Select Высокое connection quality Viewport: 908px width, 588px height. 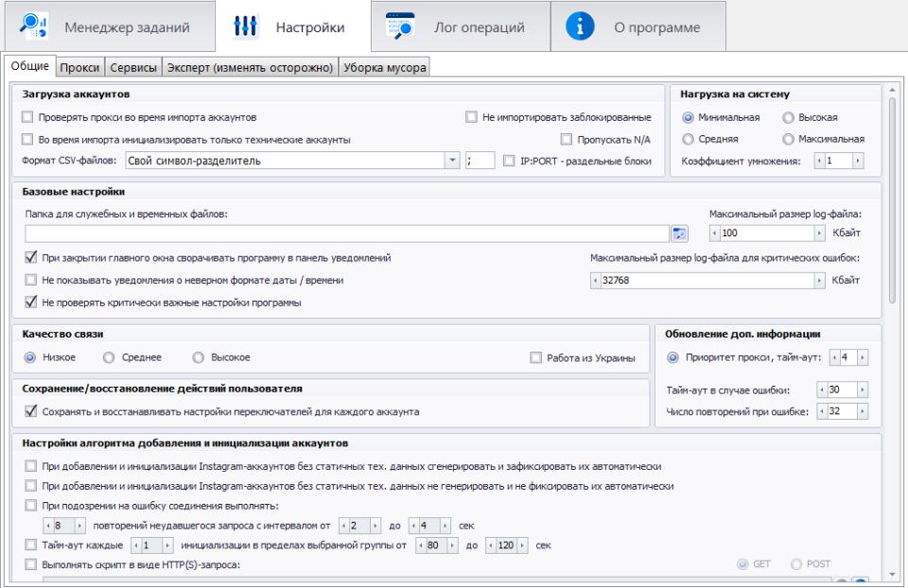(x=199, y=357)
